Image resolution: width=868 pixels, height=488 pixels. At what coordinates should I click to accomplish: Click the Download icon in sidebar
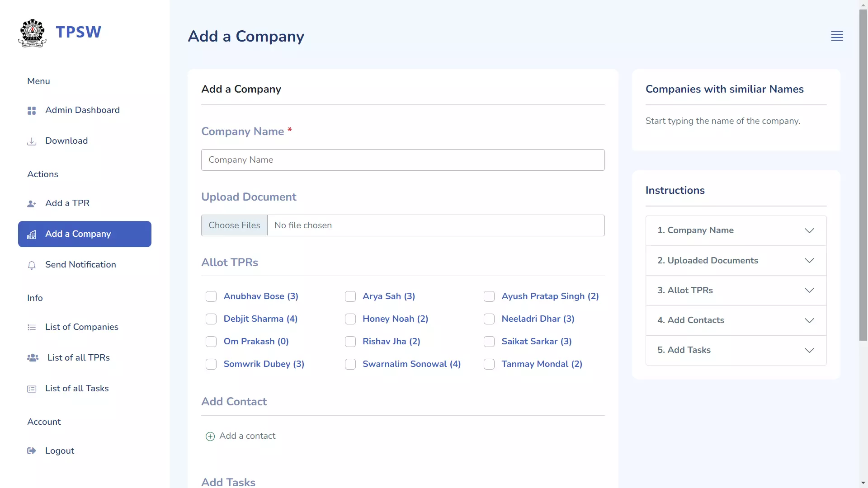(31, 141)
